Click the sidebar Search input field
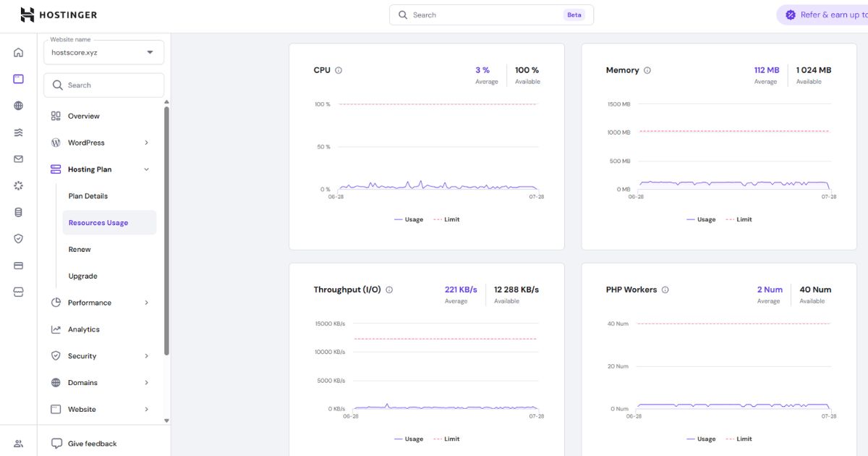 (103, 85)
